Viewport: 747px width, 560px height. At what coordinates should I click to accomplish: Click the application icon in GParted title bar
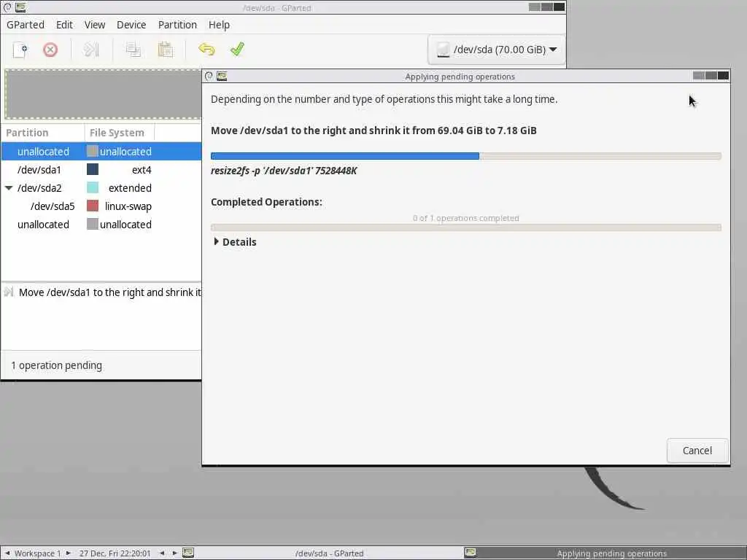20,7
